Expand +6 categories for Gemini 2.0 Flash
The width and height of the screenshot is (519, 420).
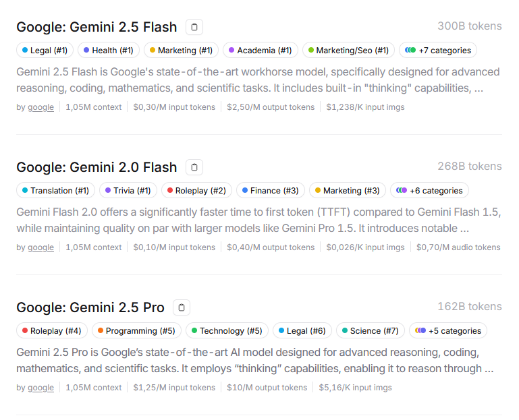point(429,190)
